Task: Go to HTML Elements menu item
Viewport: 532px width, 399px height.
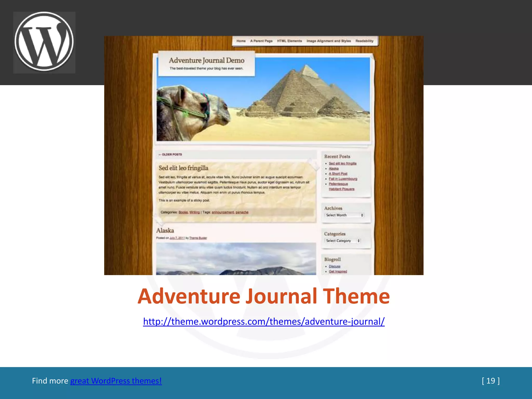Action: point(289,41)
